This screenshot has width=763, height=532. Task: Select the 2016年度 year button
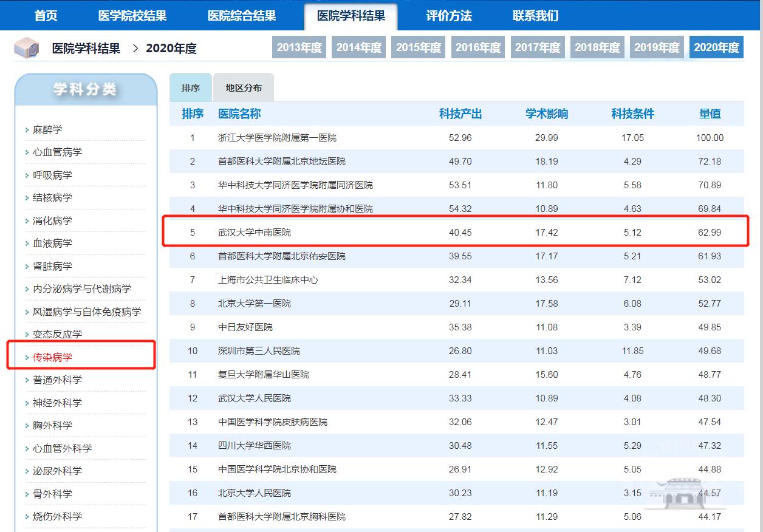[478, 47]
